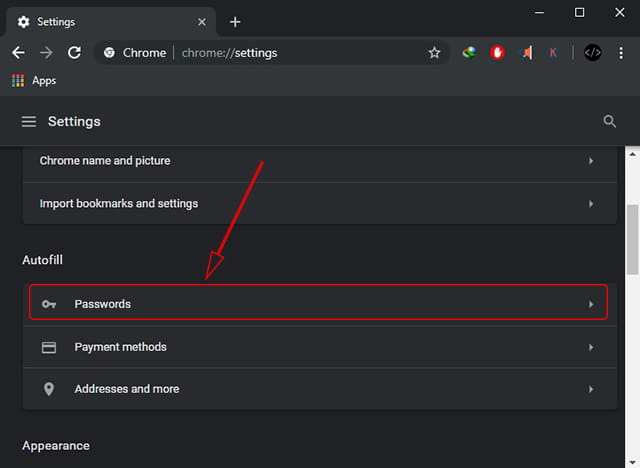Open the Apps bookmarks shortcut

pyautogui.click(x=34, y=80)
